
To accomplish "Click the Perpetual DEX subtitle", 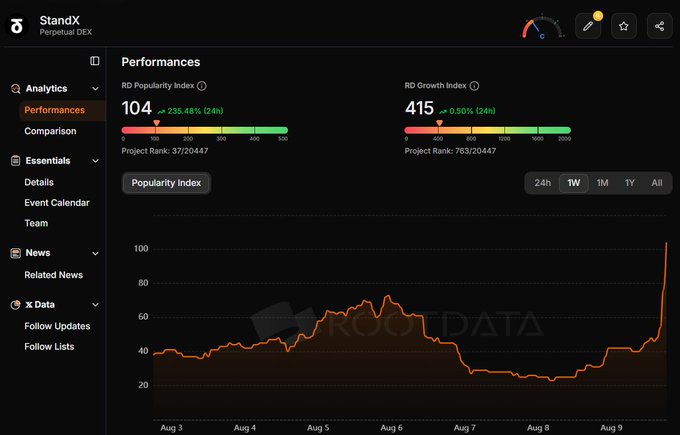I will (65, 32).
